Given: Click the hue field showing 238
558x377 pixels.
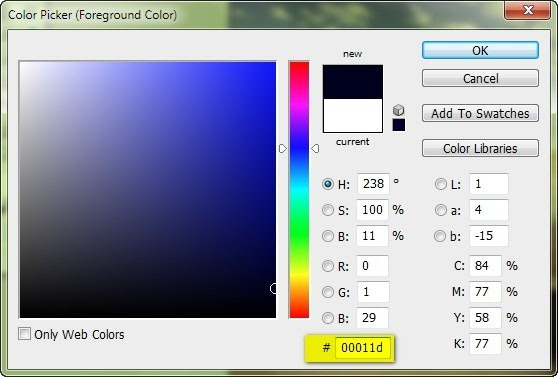Looking at the screenshot, I should coord(373,184).
